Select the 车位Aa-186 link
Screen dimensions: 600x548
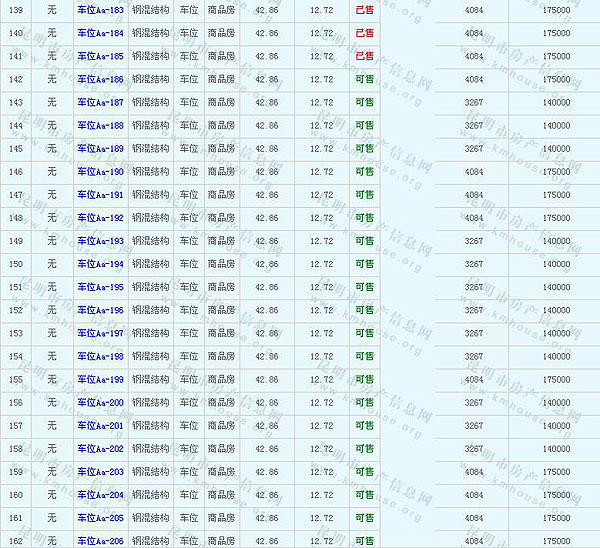tap(101, 79)
